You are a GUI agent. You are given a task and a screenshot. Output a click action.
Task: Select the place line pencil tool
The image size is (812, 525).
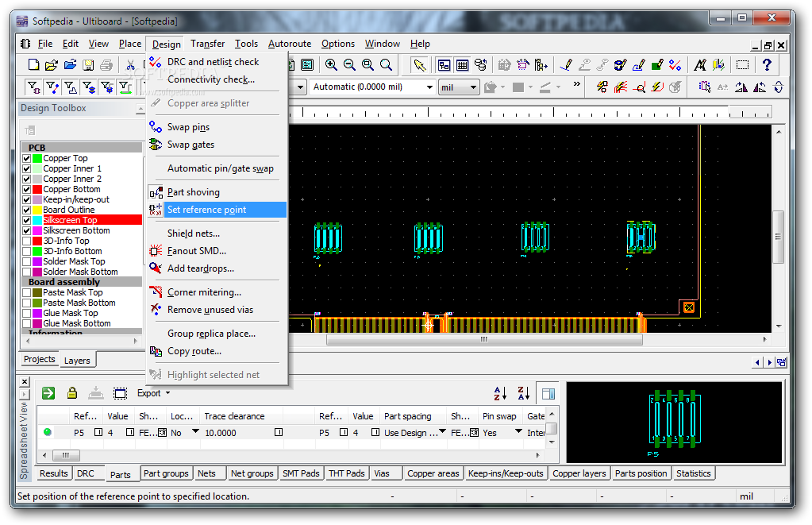click(566, 65)
